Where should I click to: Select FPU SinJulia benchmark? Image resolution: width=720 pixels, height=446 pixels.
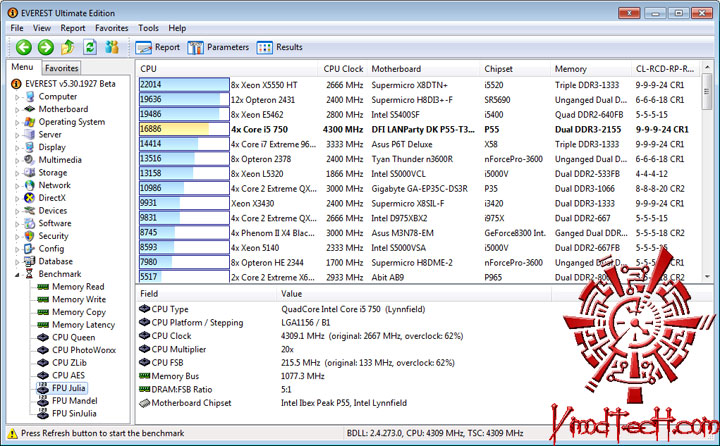[74, 413]
